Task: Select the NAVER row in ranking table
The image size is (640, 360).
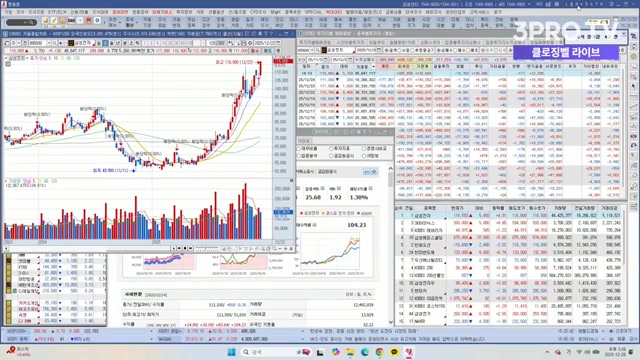Action: click(509, 321)
